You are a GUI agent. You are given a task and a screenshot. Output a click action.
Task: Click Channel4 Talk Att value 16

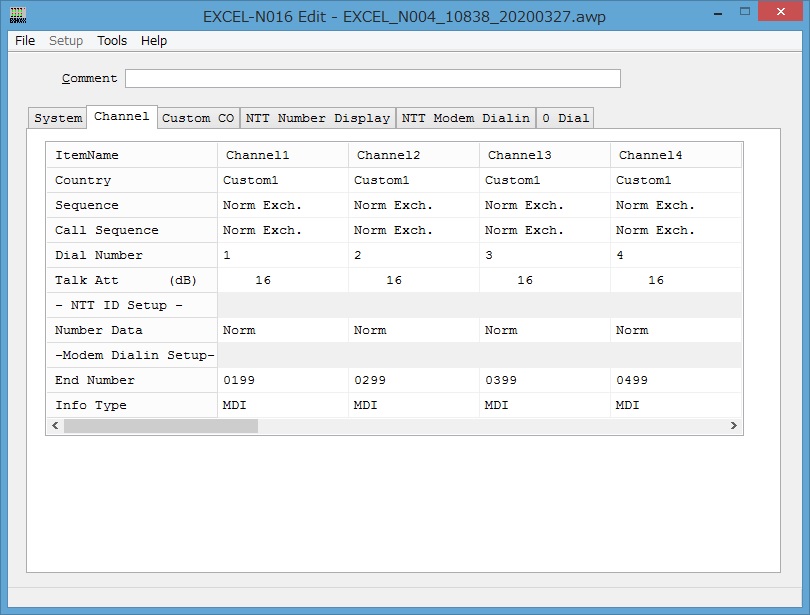coord(656,281)
